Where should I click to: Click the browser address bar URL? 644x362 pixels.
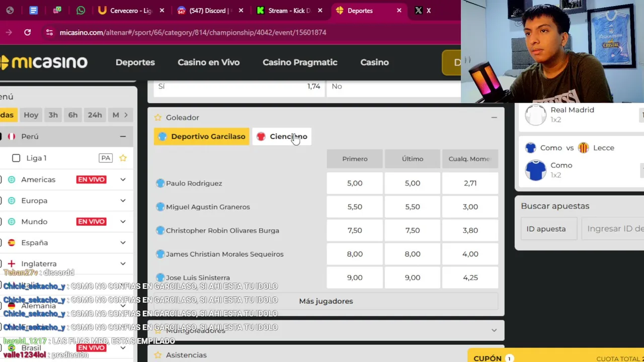(193, 32)
